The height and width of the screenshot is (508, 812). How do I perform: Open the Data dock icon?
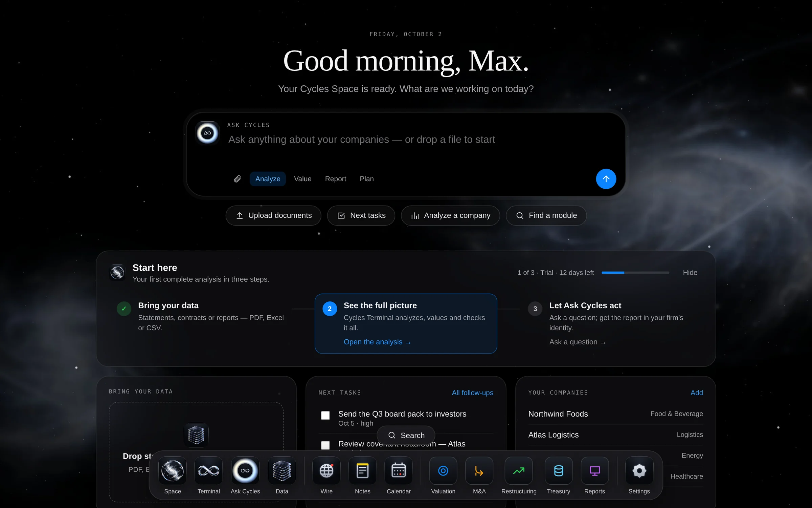282,471
